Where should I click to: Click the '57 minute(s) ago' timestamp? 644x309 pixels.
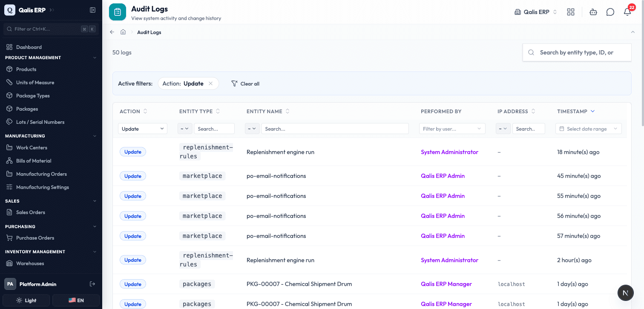pos(578,236)
